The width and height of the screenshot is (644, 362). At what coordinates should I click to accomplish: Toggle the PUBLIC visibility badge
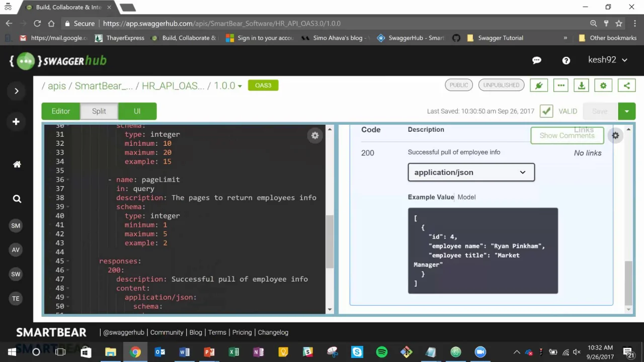pyautogui.click(x=458, y=85)
